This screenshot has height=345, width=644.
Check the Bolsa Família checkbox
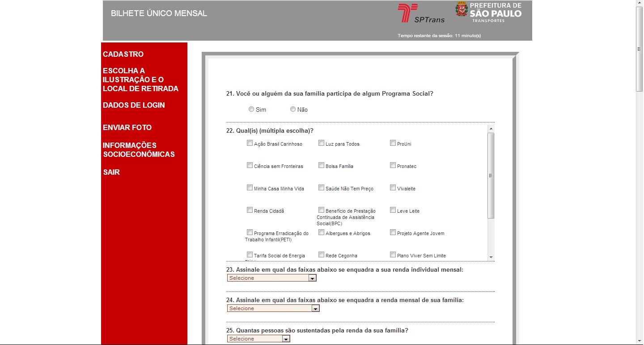pos(321,165)
